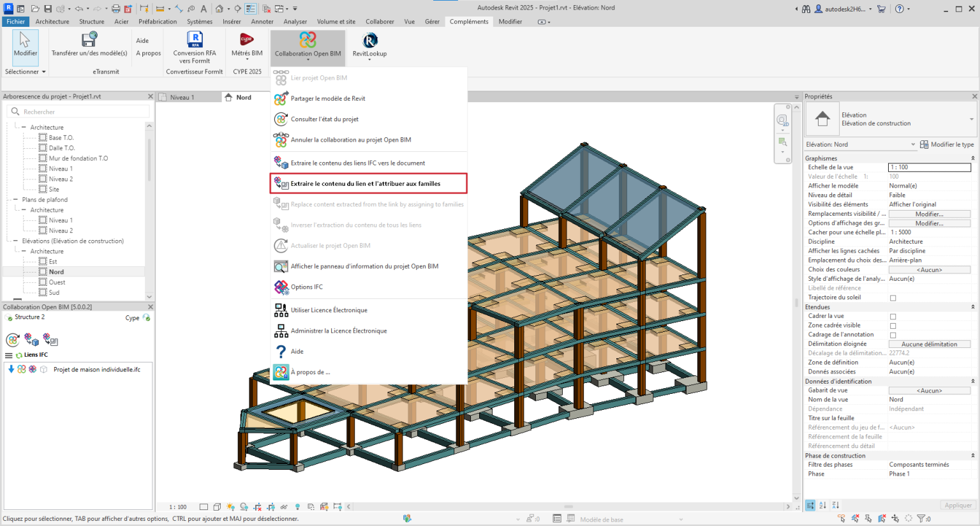Viewport: 980px width, 526px height.
Task: Toggle the Trajectoire du soleil checkbox
Action: coord(893,297)
